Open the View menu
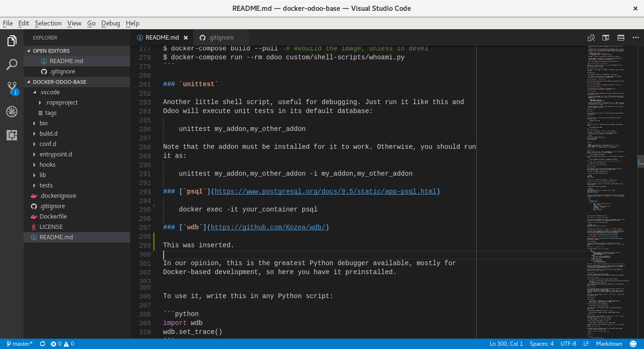This screenshot has height=349, width=644. click(74, 23)
